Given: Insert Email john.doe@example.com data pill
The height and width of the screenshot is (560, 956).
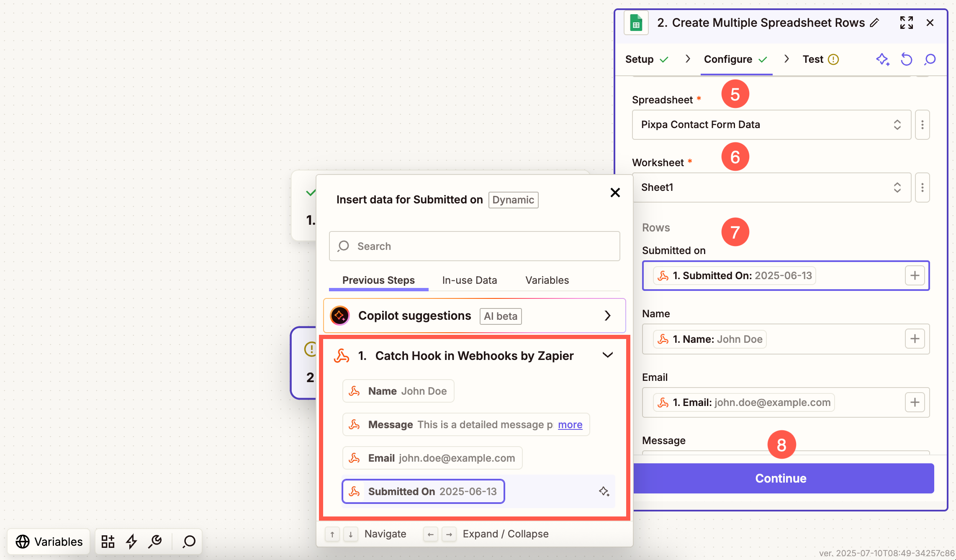Looking at the screenshot, I should coord(432,458).
